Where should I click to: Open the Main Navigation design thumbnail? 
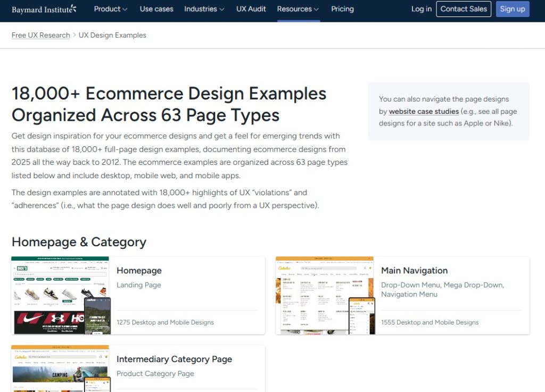coord(325,295)
